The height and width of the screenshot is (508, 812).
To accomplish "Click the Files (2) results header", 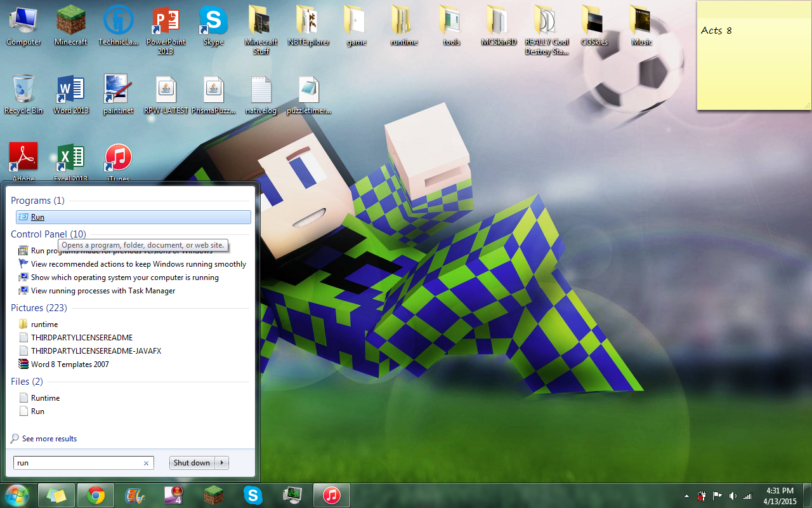I will (x=27, y=382).
